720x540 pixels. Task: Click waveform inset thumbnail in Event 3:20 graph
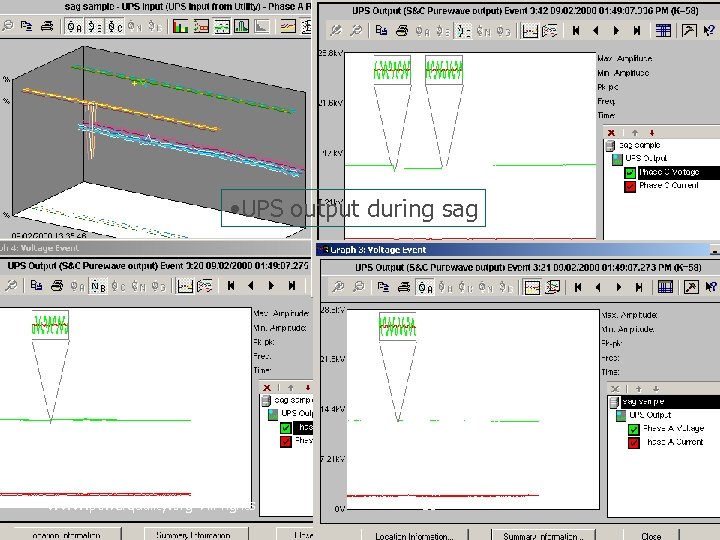pyautogui.click(x=51, y=325)
